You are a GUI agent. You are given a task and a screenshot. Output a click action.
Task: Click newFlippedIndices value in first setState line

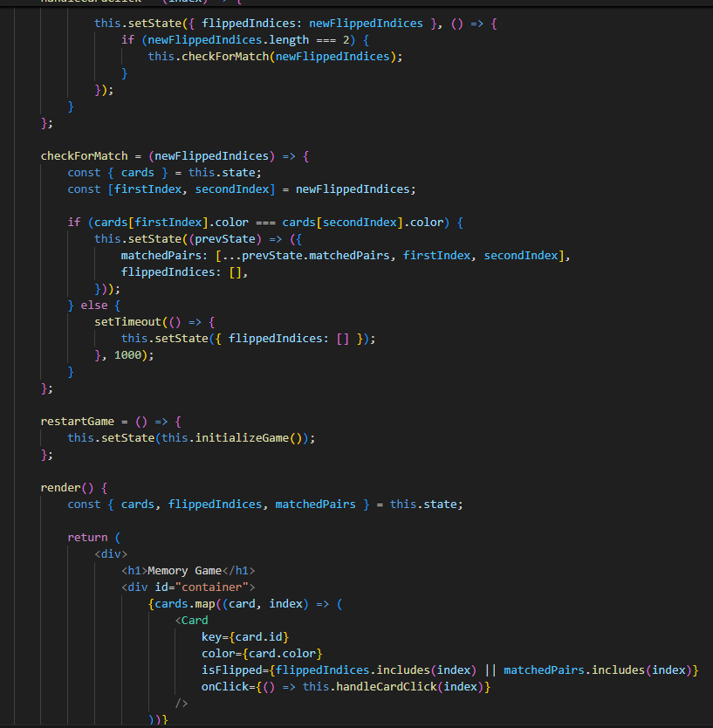(x=366, y=24)
